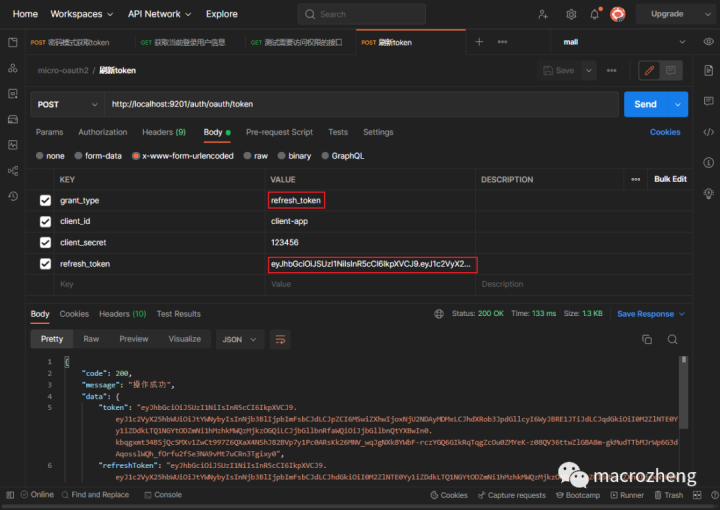Open the Flows sidebar icon

[13, 171]
